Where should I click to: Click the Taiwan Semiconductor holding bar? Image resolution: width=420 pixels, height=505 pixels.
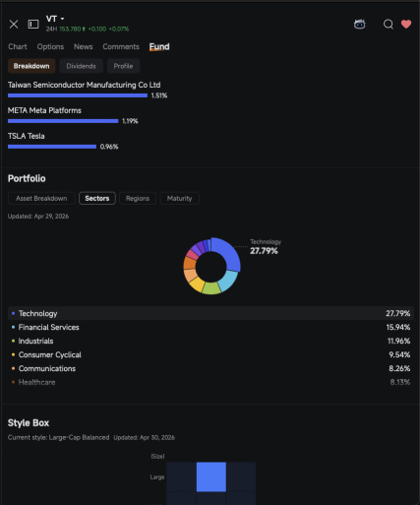[x=78, y=95]
